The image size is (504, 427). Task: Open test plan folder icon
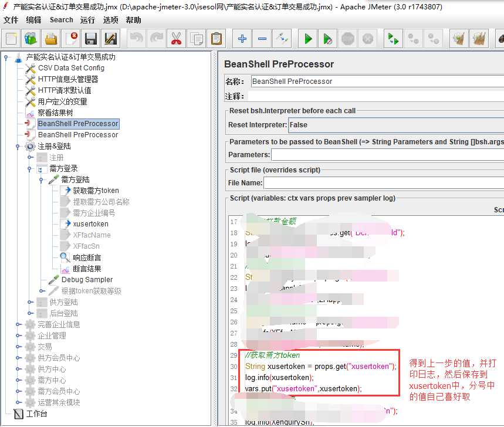[51, 39]
